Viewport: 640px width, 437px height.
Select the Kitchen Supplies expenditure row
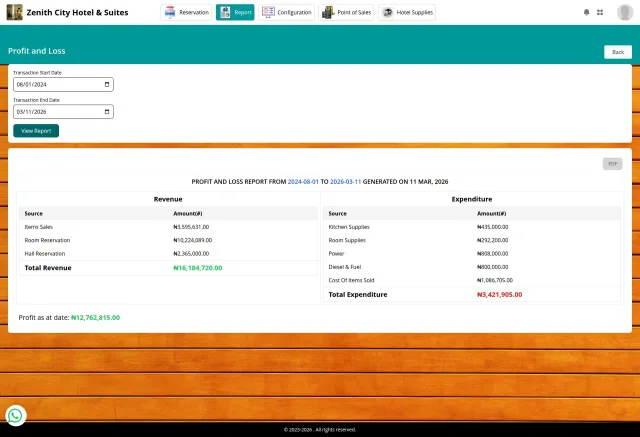point(472,227)
